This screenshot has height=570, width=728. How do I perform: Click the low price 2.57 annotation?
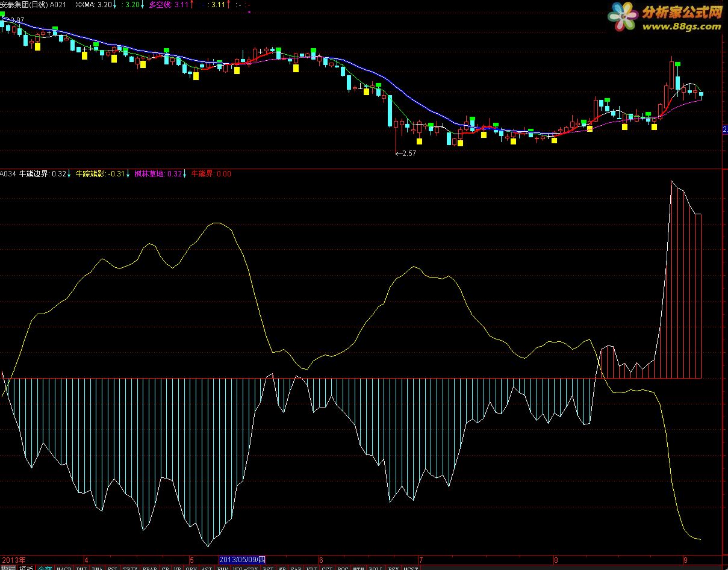[405, 153]
